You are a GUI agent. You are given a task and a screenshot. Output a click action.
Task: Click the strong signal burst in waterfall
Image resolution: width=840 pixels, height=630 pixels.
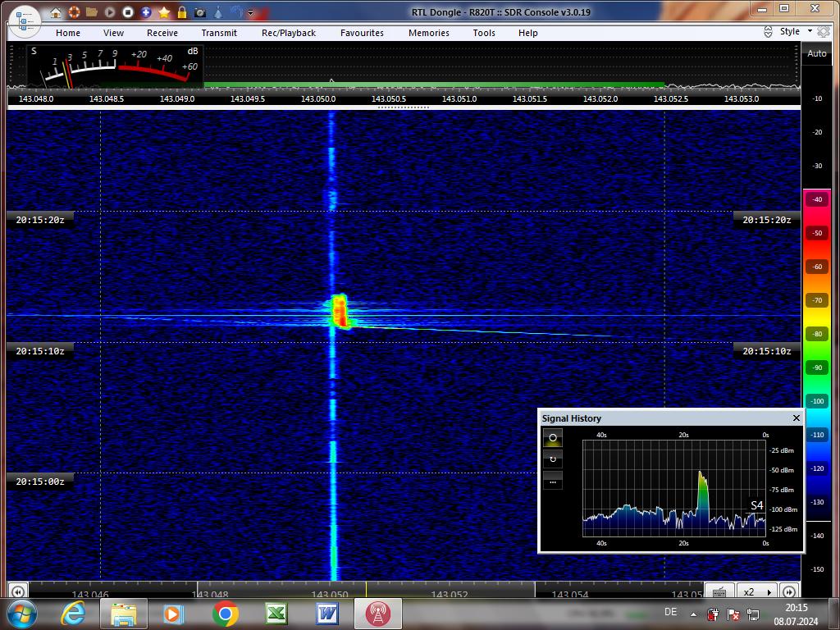(340, 311)
